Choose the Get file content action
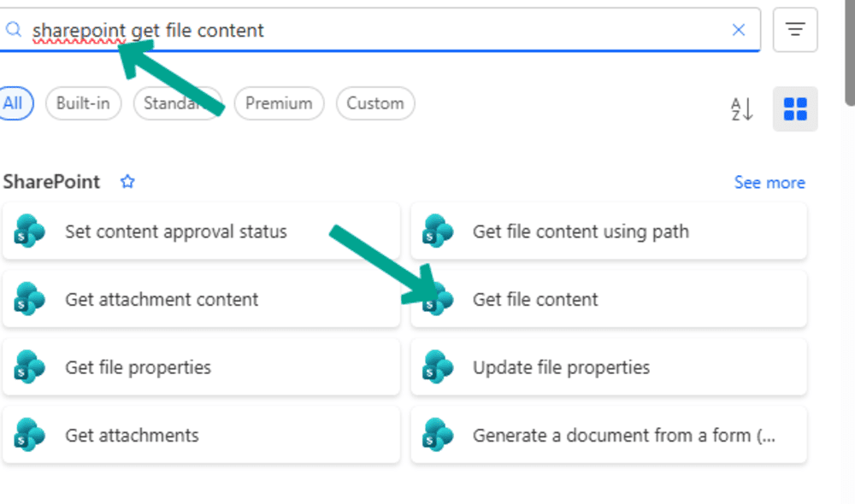The width and height of the screenshot is (855, 504). (609, 299)
